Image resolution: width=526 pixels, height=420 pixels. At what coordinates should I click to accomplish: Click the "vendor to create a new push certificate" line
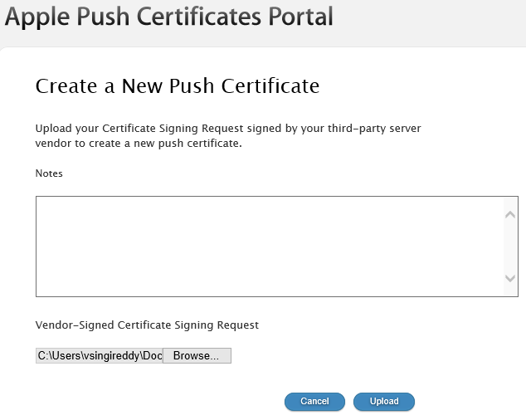click(x=138, y=144)
